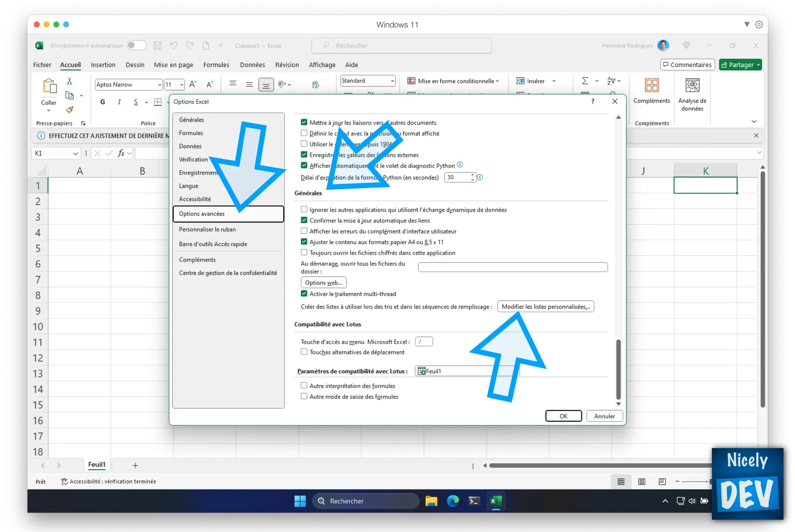Open the K1 name box dropdown
795x532 pixels.
[x=76, y=153]
